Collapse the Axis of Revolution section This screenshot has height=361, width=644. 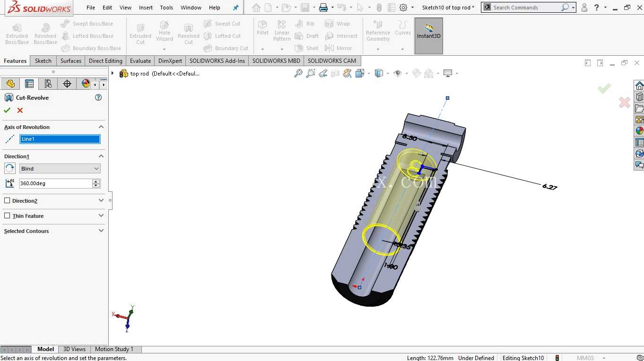101,127
